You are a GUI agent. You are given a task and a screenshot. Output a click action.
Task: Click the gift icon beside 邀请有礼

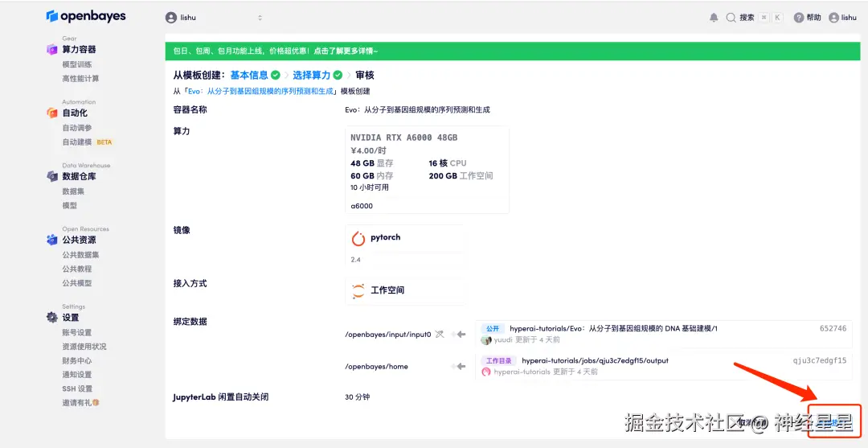tap(96, 403)
